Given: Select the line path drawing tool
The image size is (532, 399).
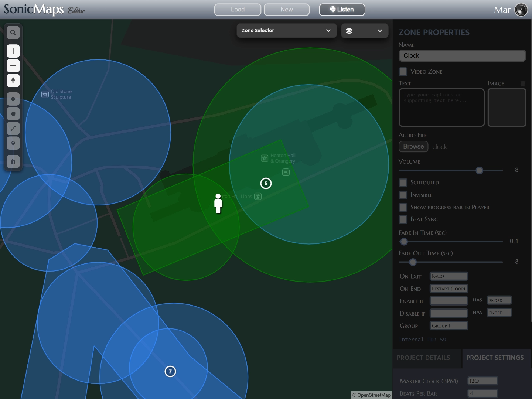Looking at the screenshot, I should pyautogui.click(x=13, y=128).
